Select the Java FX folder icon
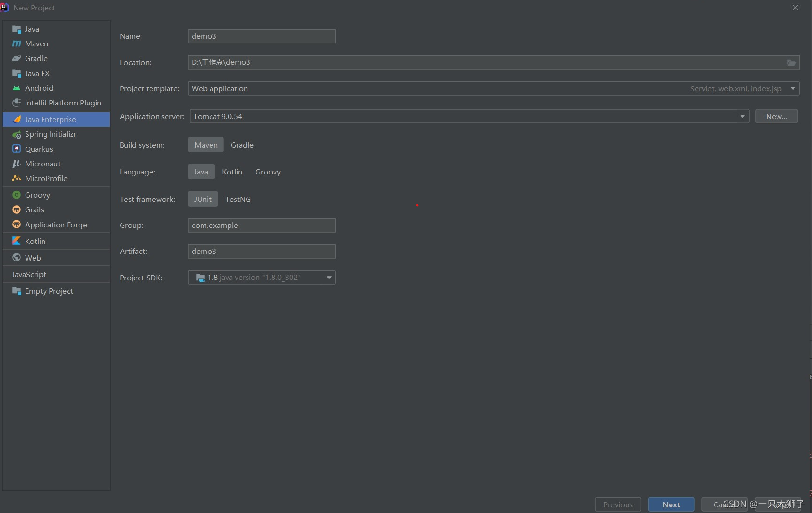The height and width of the screenshot is (513, 812). pyautogui.click(x=17, y=74)
